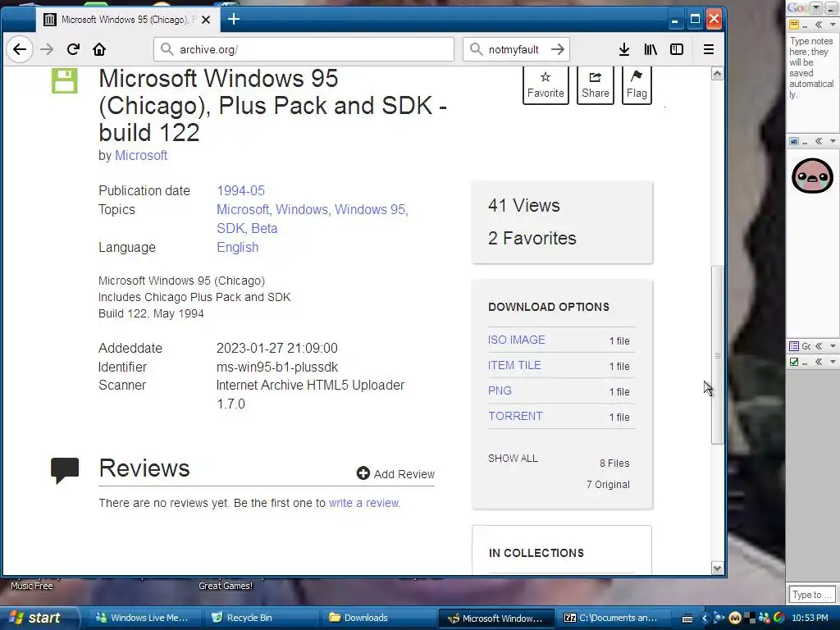
Task: Download the ISO IMAGE file
Action: 517,340
